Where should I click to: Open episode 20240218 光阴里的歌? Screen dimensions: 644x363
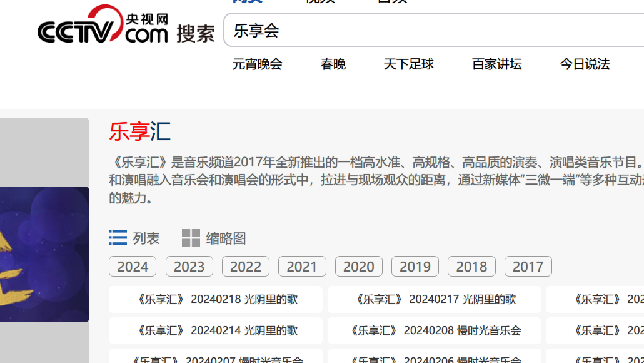pyautogui.click(x=216, y=299)
